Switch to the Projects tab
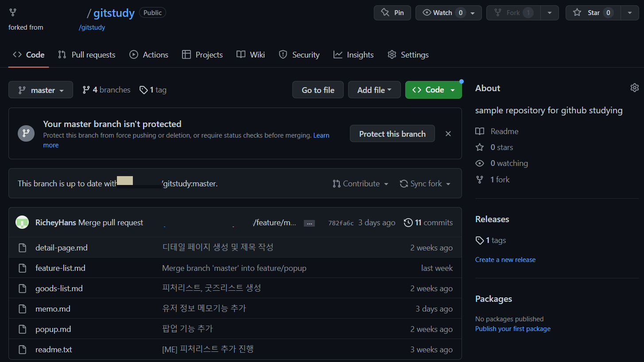The width and height of the screenshot is (644, 362). (x=202, y=55)
